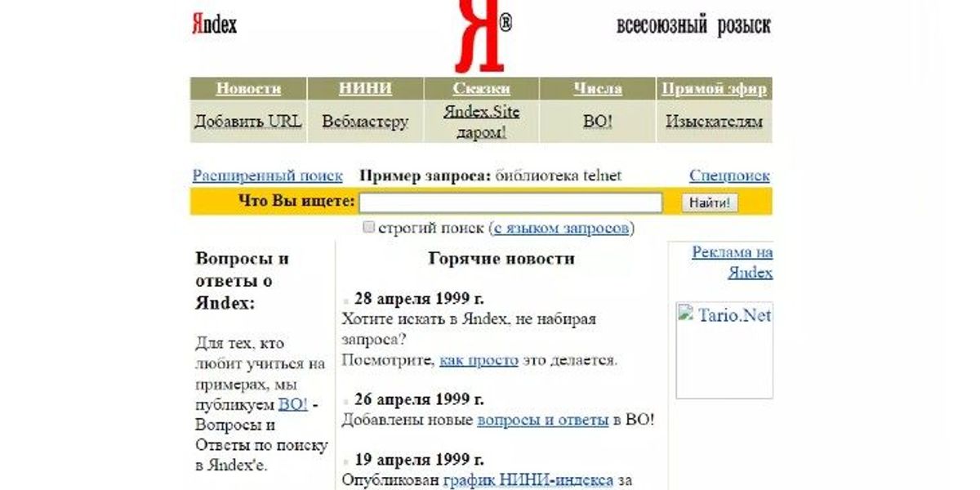Click the Добавить URL link
980x490 pixels.
point(248,122)
